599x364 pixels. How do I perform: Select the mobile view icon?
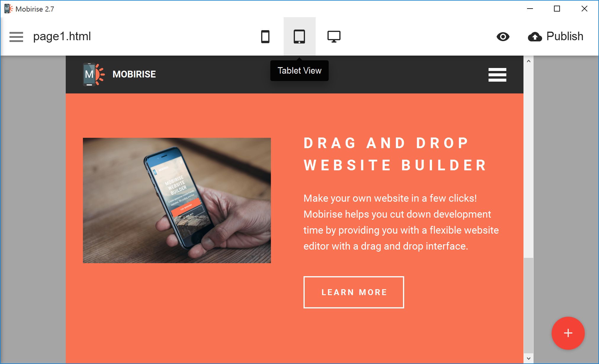click(x=265, y=36)
